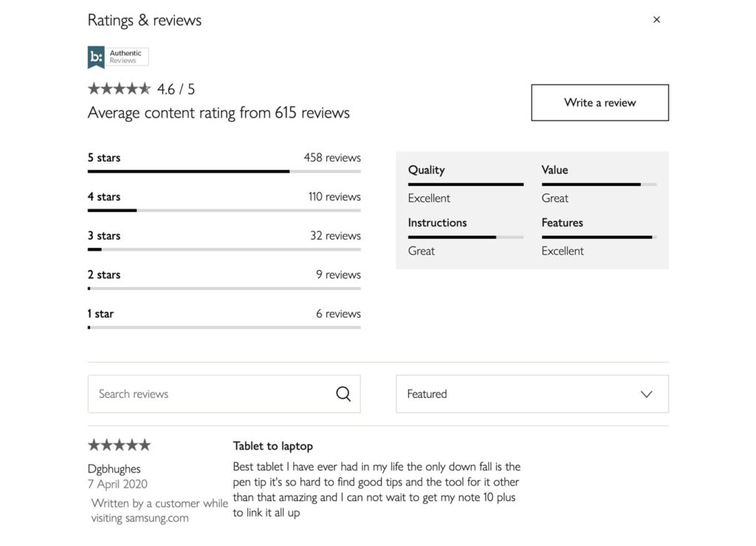Click the first star in the overall rating display
Image resolution: width=756 pixels, height=546 pixels.
(93, 88)
